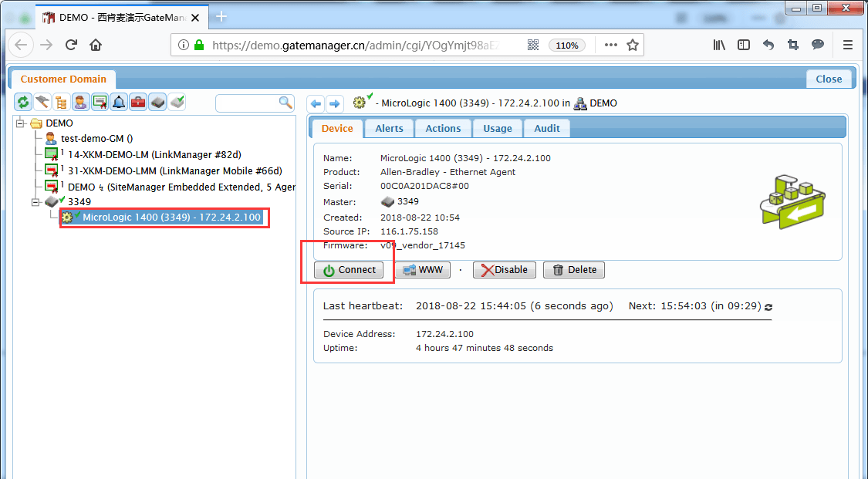Close the DEMO GateManager browser tab
868x479 pixels.
pyautogui.click(x=195, y=18)
